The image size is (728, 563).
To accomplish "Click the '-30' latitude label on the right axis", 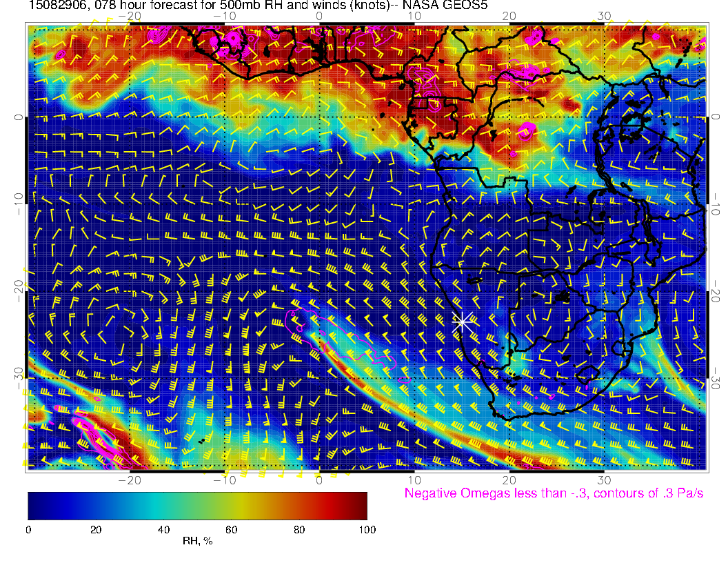I will (x=716, y=379).
